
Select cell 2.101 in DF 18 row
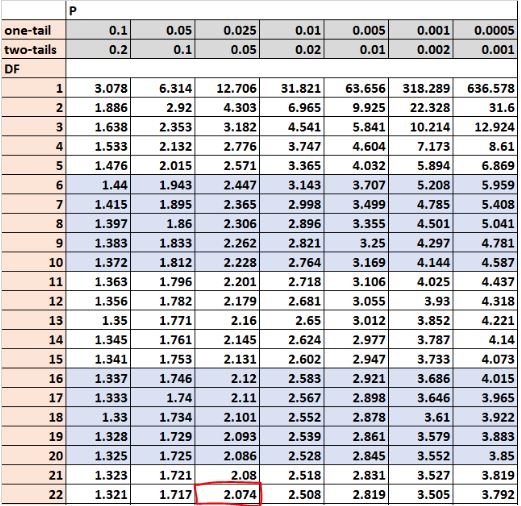click(x=227, y=417)
